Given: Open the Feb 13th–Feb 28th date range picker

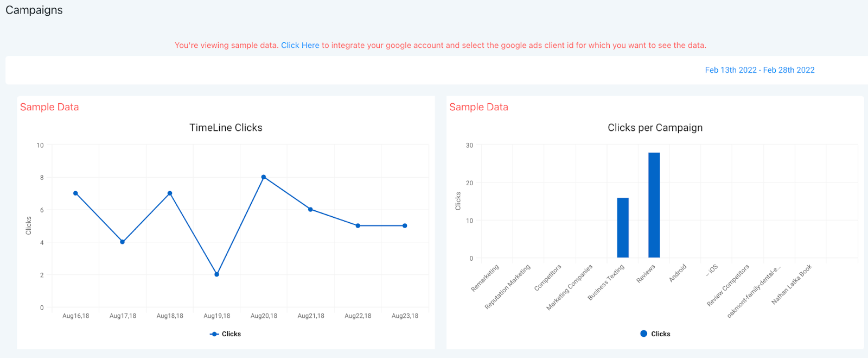Looking at the screenshot, I should point(759,70).
